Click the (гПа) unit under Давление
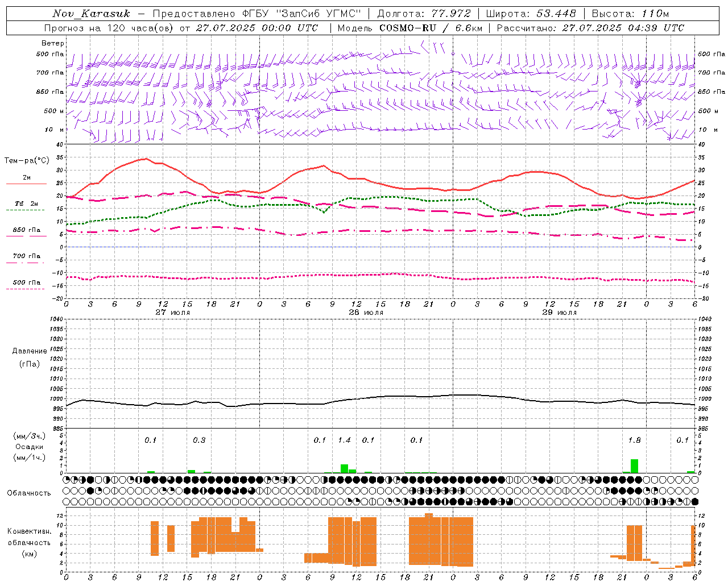This screenshot has width=728, height=582. [x=30, y=364]
